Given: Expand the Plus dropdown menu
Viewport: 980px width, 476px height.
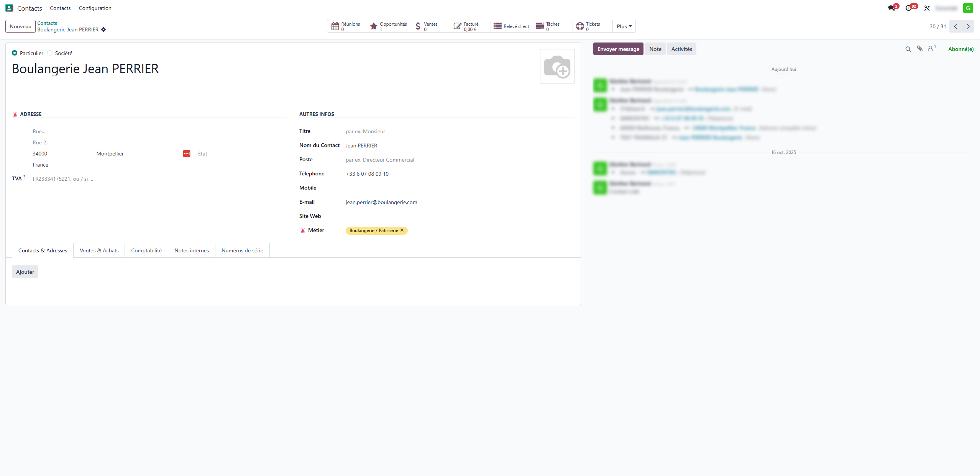Looking at the screenshot, I should 624,26.
